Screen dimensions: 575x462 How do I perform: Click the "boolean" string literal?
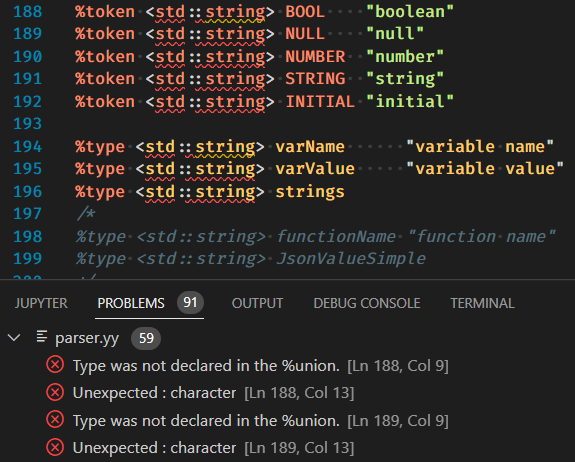click(410, 12)
